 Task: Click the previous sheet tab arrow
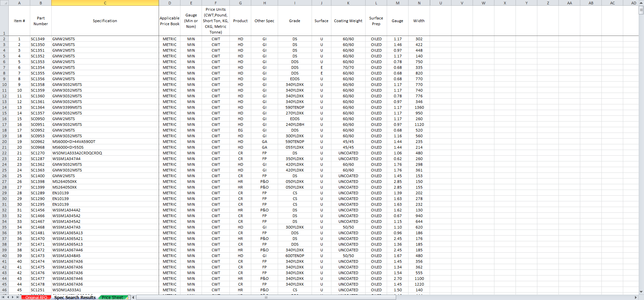(8, 297)
